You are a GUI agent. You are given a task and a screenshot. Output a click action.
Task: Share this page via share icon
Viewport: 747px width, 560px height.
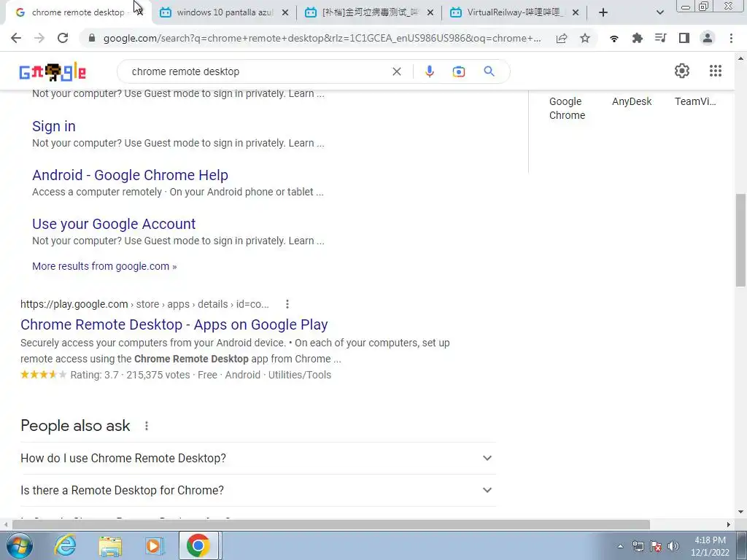(x=562, y=39)
